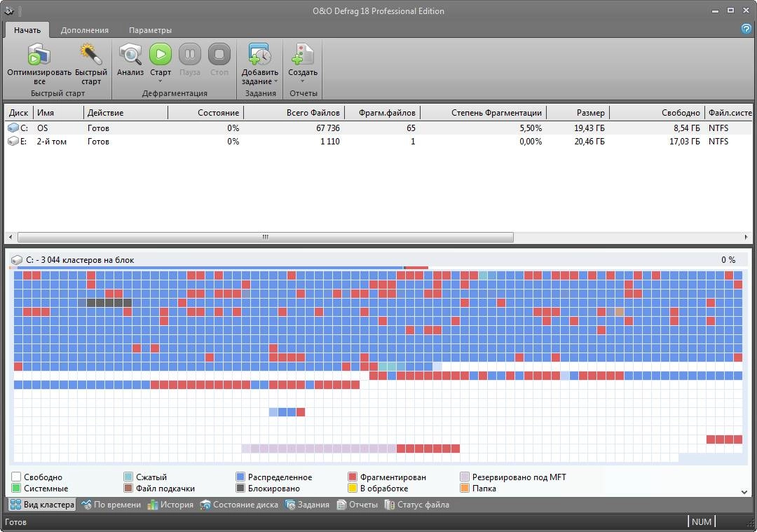Select the C: drive icon in list
This screenshot has width=757, height=532.
[x=13, y=128]
